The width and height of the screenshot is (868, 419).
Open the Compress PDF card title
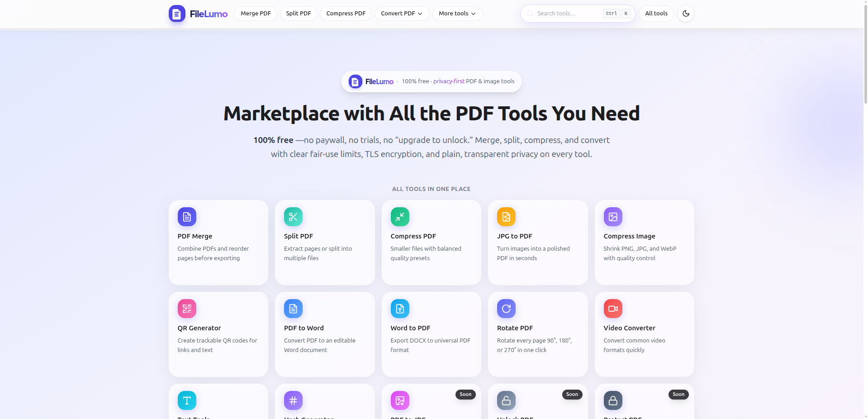pyautogui.click(x=413, y=236)
